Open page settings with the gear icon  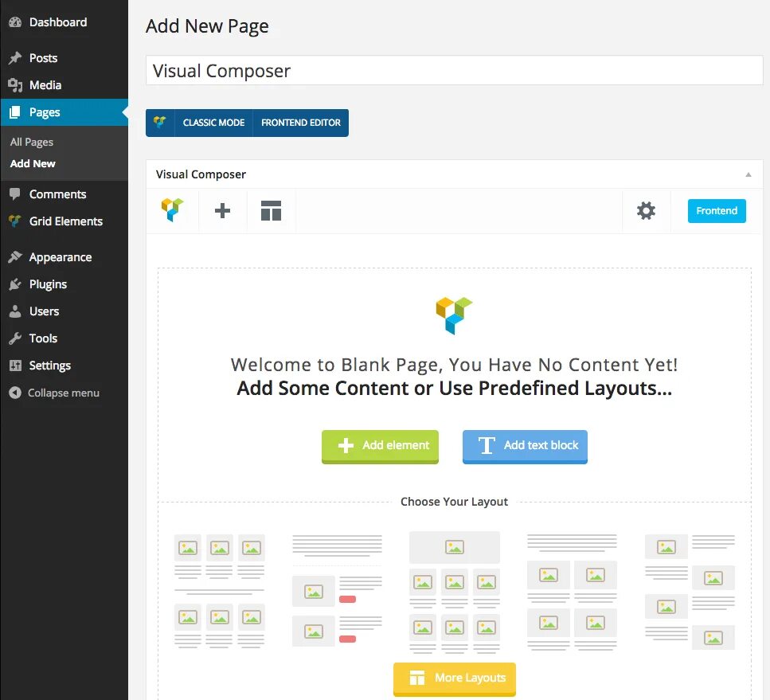click(x=647, y=211)
